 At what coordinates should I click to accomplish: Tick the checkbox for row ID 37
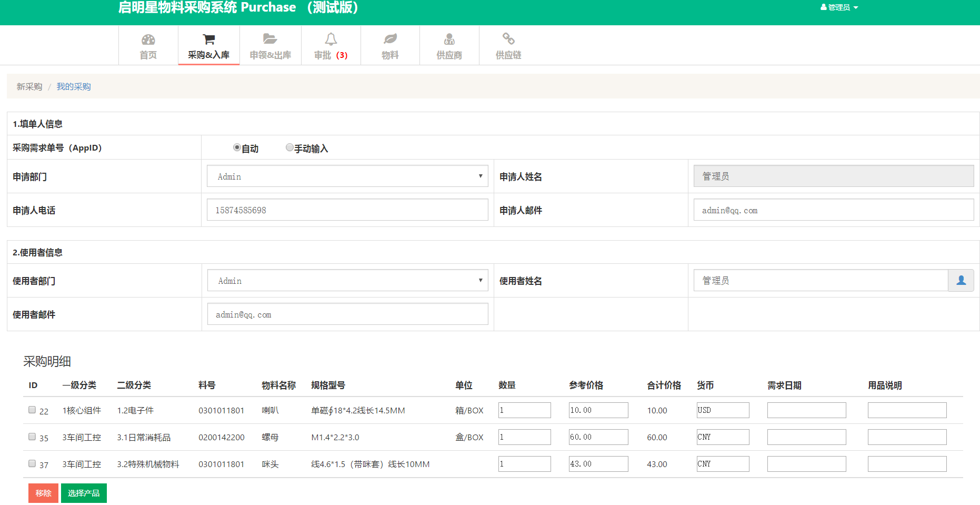(32, 463)
